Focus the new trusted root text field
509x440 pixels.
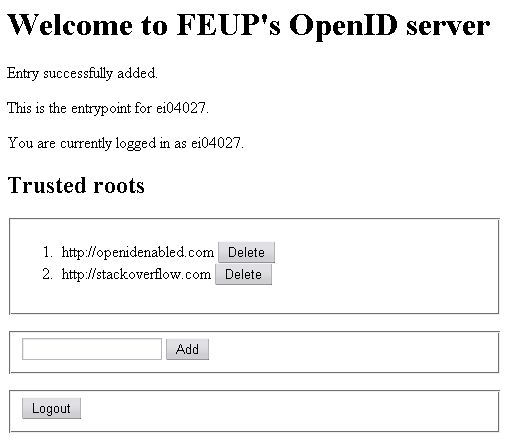[92, 349]
